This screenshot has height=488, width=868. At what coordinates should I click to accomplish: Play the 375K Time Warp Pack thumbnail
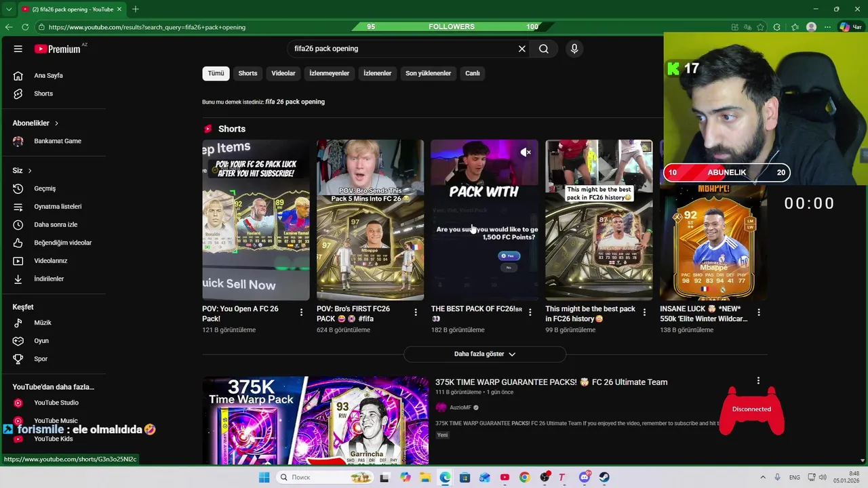point(315,420)
